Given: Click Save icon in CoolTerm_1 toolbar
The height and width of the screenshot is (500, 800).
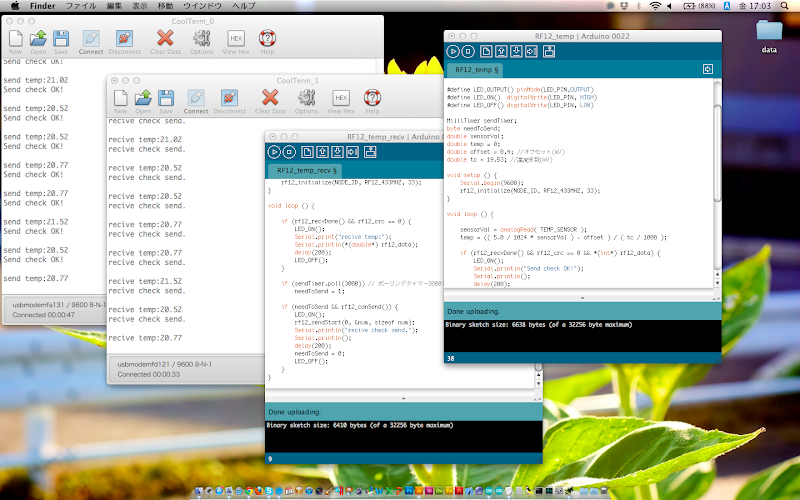Looking at the screenshot, I should click(x=166, y=98).
